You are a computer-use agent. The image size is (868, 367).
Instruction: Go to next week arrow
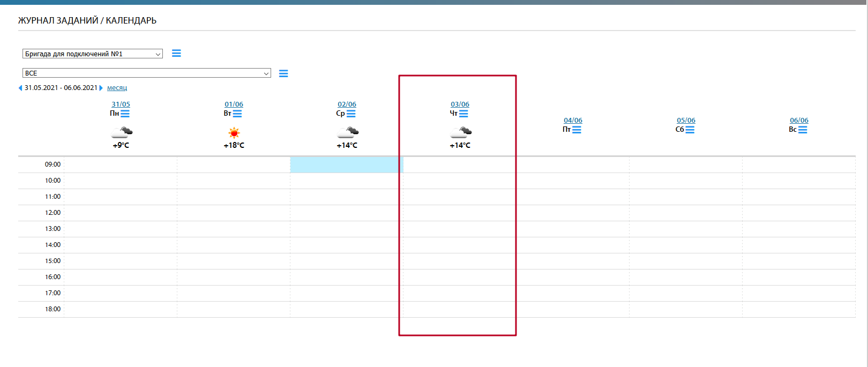click(101, 88)
